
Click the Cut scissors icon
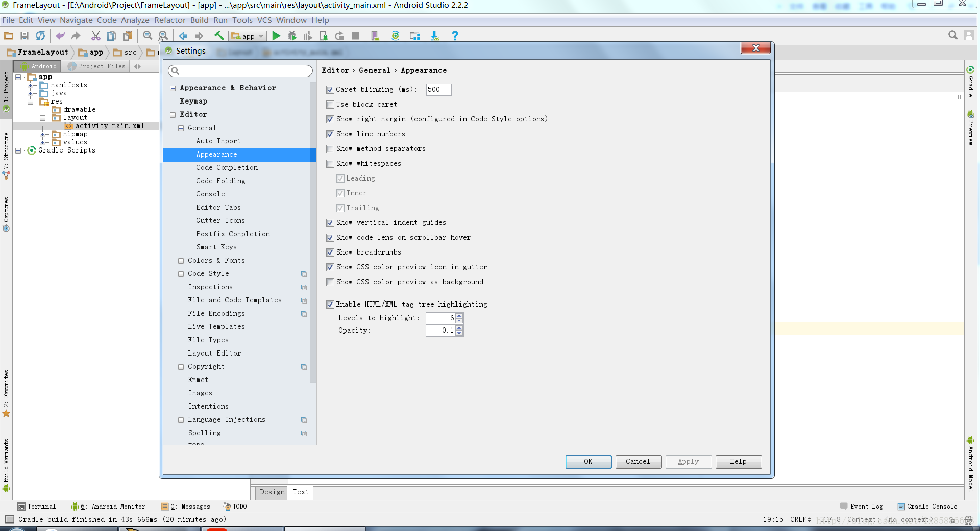click(96, 36)
